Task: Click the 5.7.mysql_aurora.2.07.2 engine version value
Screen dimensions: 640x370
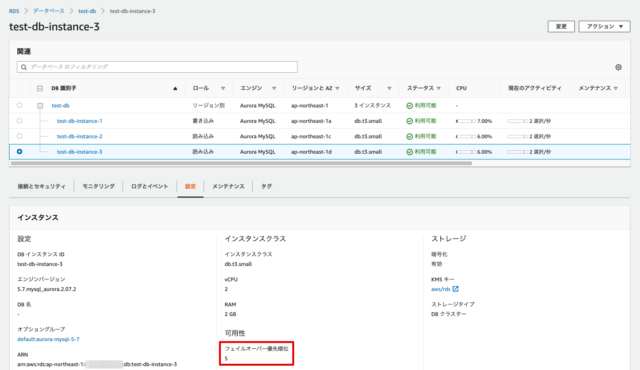Action: click(x=47, y=289)
